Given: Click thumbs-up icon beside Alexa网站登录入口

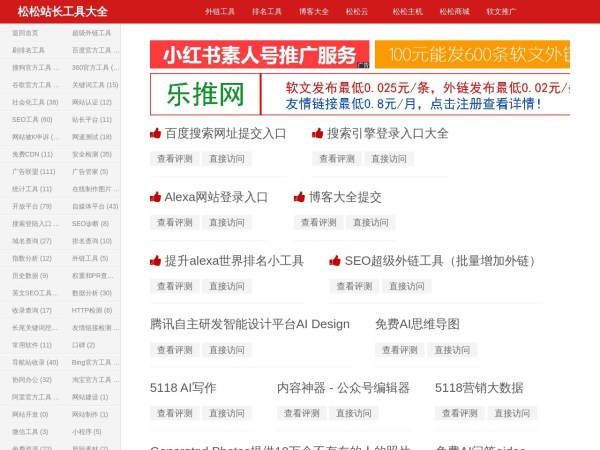Looking at the screenshot, I should (155, 197).
